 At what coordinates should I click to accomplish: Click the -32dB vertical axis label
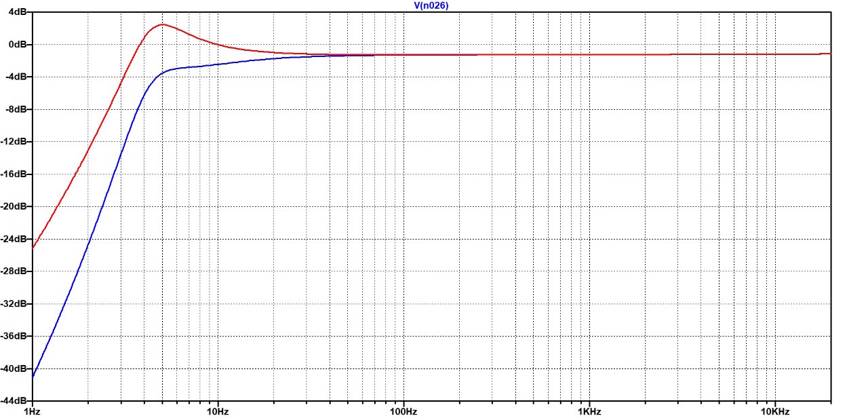click(17, 304)
